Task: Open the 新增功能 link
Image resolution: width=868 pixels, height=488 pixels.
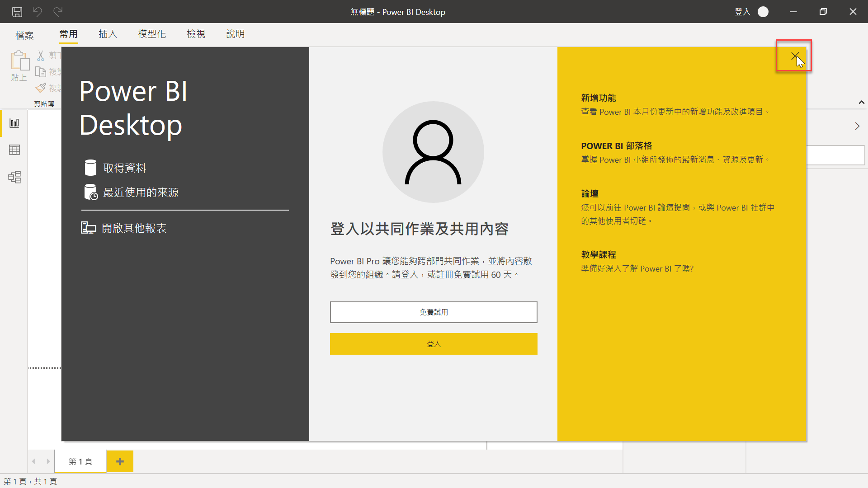Action: 599,98
